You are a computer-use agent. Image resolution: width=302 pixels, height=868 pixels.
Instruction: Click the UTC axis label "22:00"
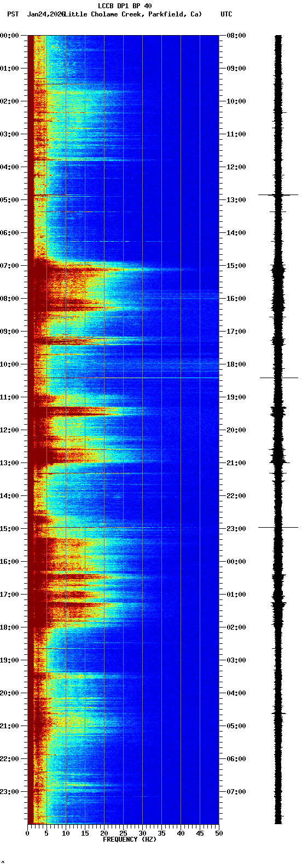[236, 496]
